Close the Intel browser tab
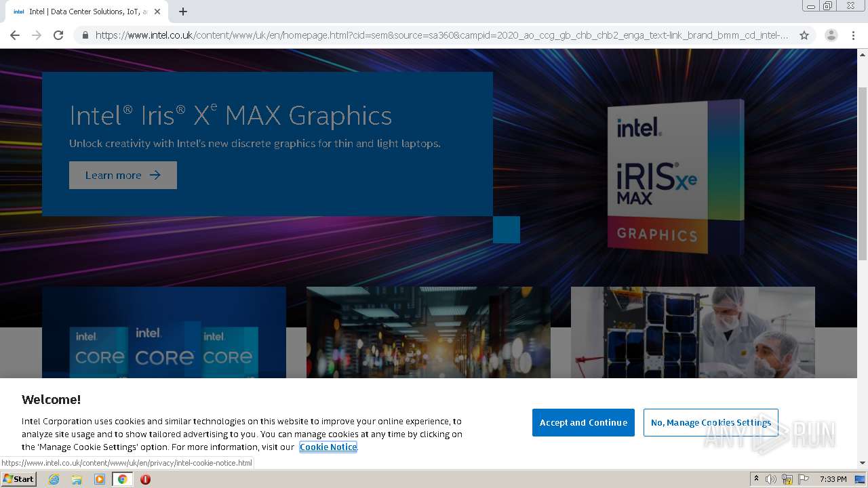 (x=157, y=12)
